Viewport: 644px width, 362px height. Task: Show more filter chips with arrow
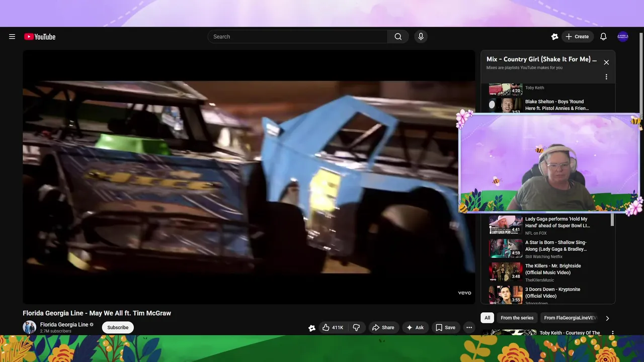(x=607, y=318)
